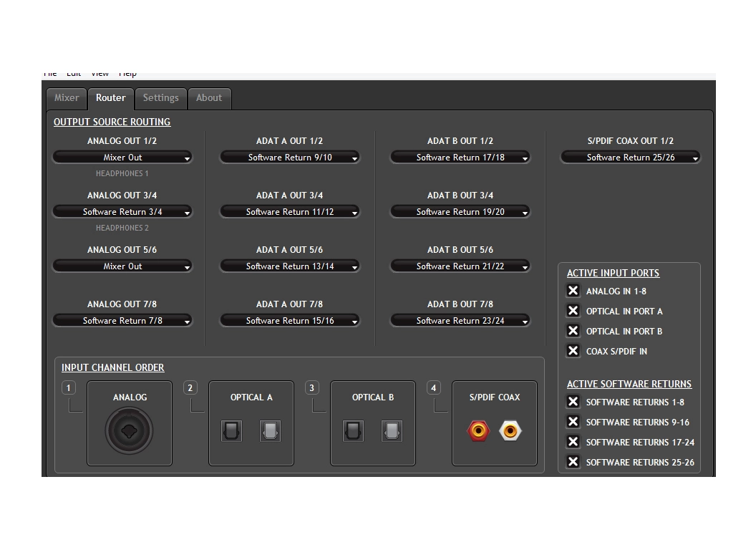Viewport: 756px width, 550px height.
Task: Click the Active Software Returns heading
Action: coord(629,384)
